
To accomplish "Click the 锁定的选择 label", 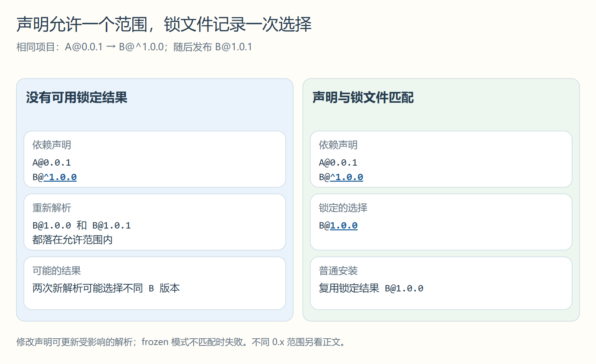I will tap(343, 208).
